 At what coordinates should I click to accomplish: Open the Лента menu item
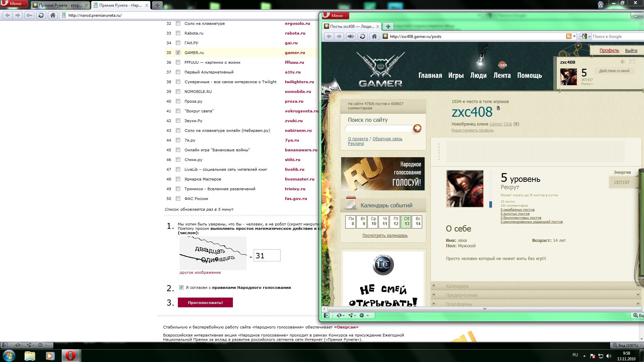pos(502,75)
